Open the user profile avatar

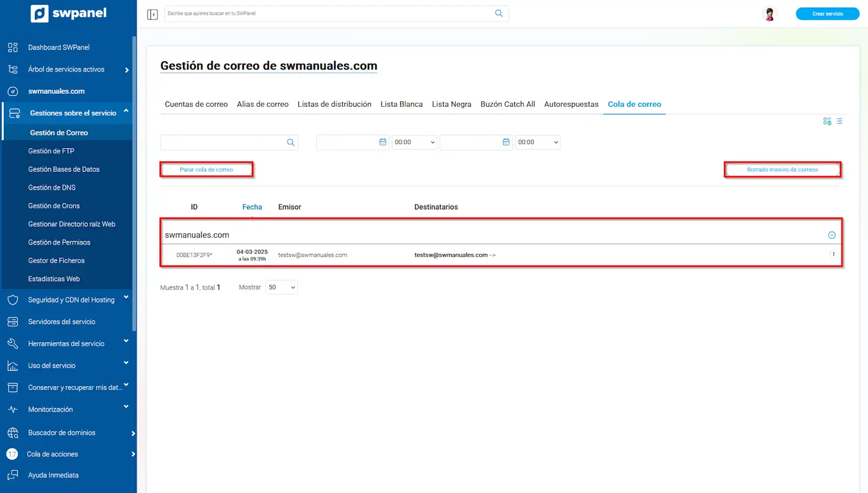(769, 14)
